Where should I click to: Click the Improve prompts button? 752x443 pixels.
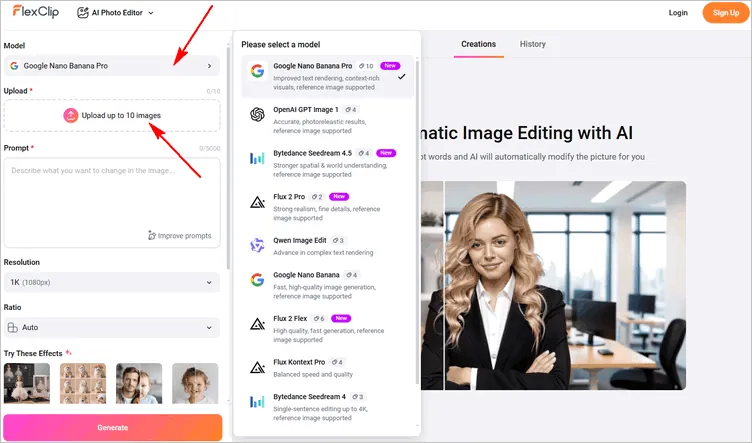point(179,235)
